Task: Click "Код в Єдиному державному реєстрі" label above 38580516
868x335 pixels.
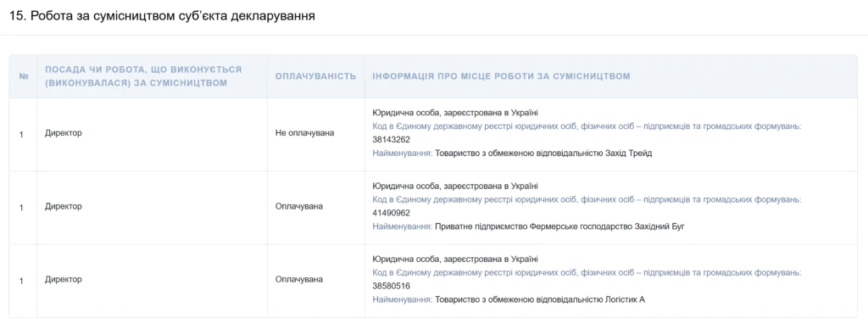Action: click(587, 272)
